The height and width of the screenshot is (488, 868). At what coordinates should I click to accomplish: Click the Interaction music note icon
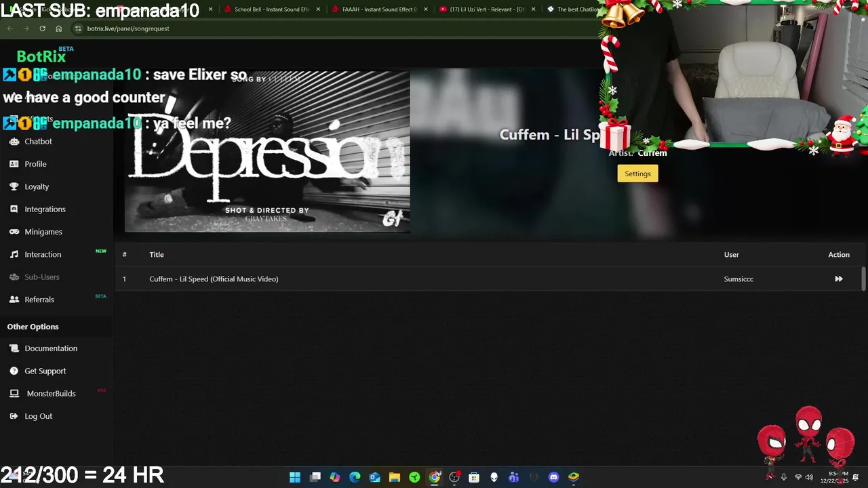point(14,254)
